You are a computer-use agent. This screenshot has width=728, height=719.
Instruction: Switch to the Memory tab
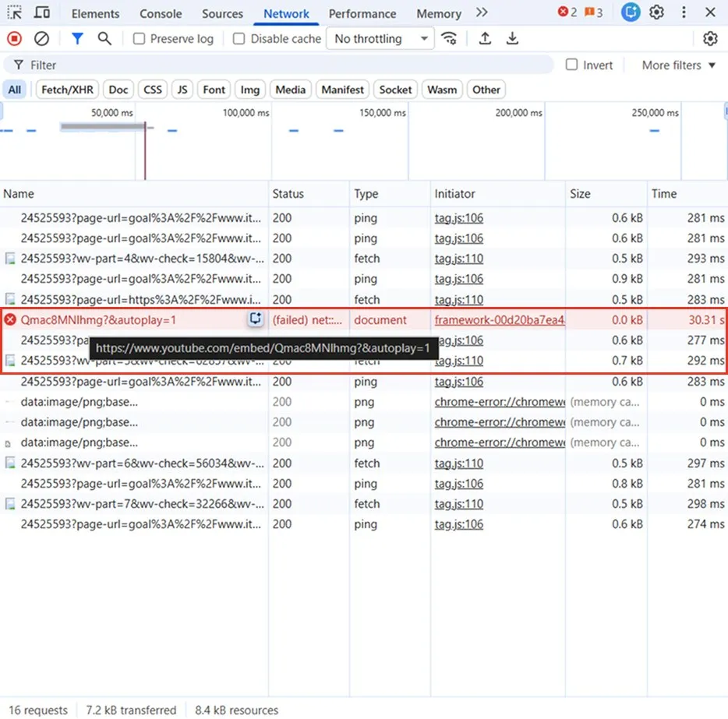(439, 13)
